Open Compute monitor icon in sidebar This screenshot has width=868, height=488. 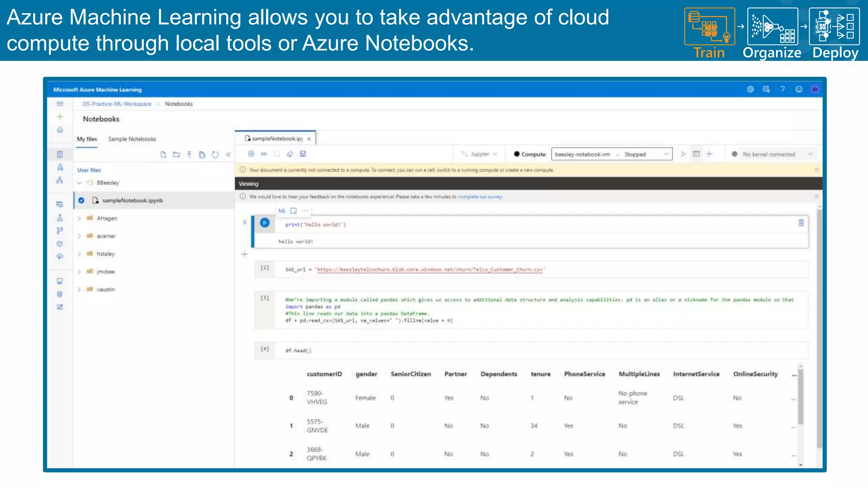pos(60,281)
